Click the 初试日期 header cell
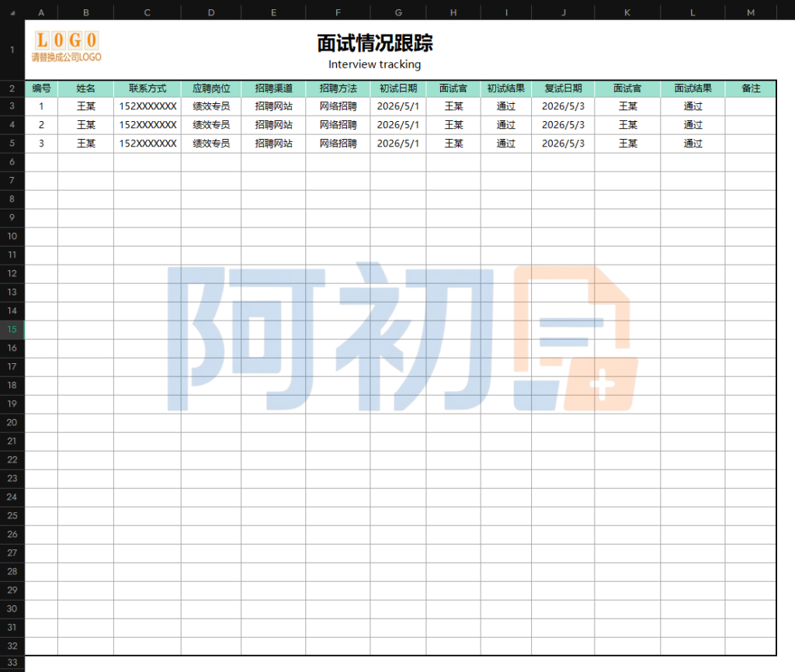Image resolution: width=795 pixels, height=672 pixels. point(398,88)
